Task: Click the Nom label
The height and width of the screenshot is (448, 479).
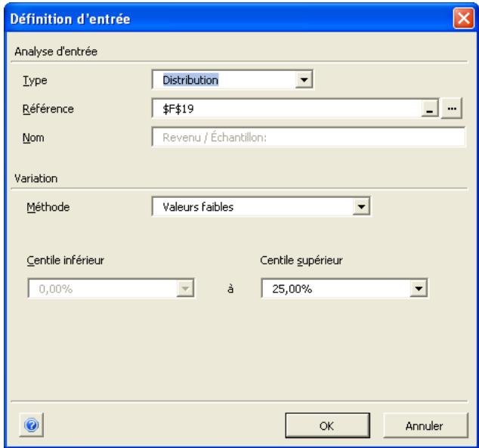Action: coord(36,138)
